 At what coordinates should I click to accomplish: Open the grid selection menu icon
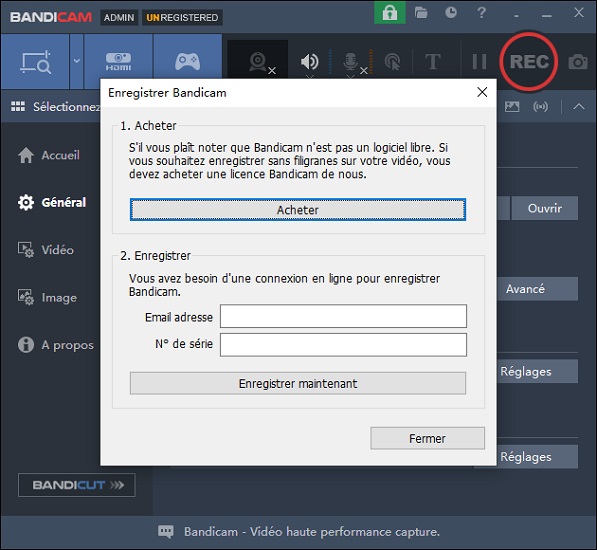18,107
